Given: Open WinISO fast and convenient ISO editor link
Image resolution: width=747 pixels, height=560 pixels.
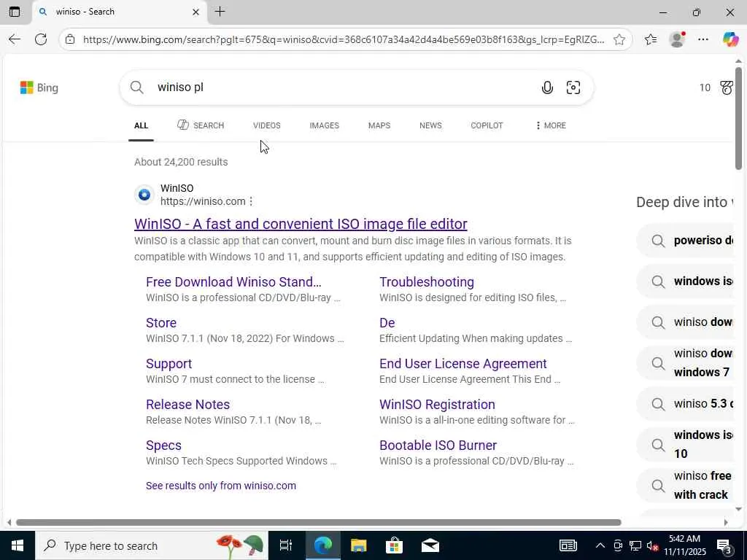Looking at the screenshot, I should click(x=301, y=224).
